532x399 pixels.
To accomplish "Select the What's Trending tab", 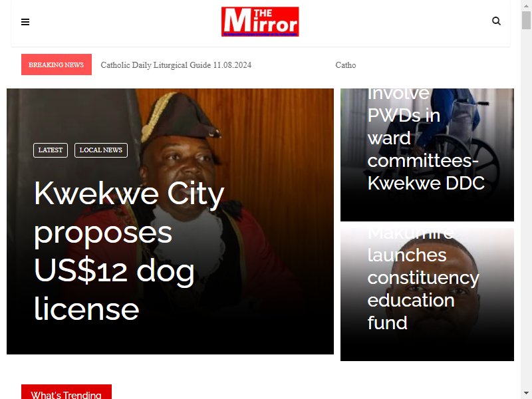I will 66,393.
